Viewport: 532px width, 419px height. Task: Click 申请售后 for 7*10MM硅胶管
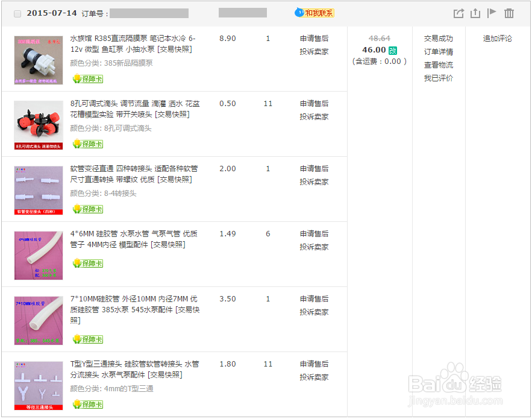[314, 299]
